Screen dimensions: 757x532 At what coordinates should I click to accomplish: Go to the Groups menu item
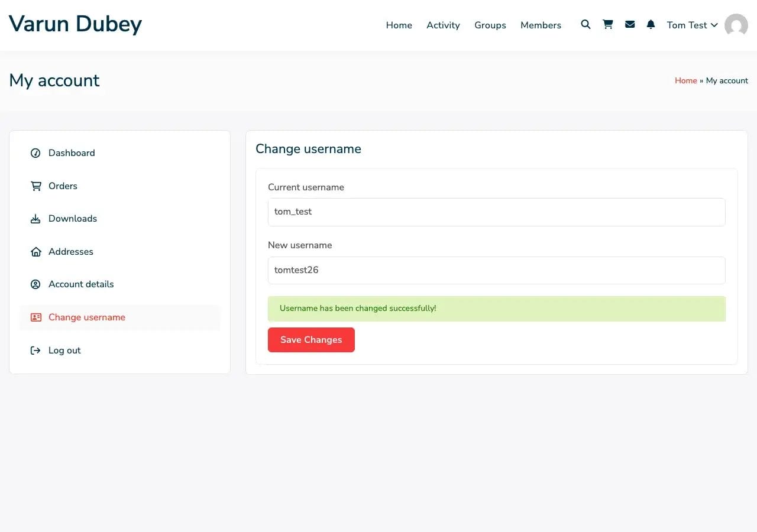tap(490, 25)
